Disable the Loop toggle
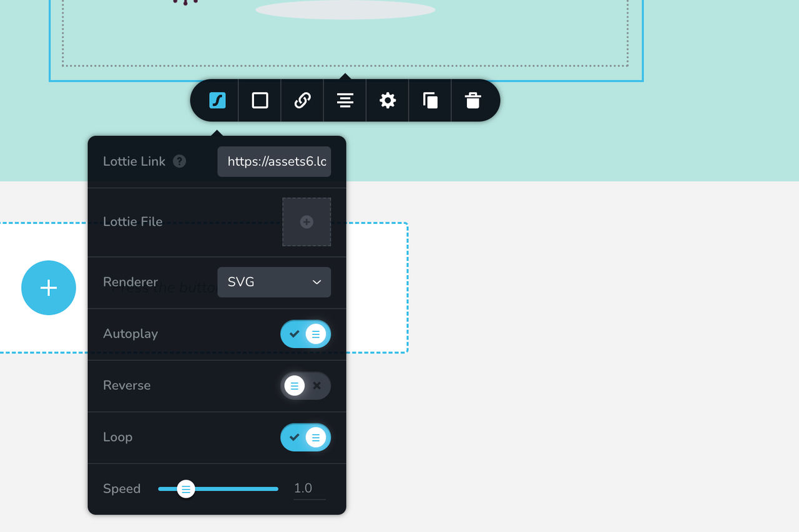This screenshot has width=799, height=532. tap(306, 438)
